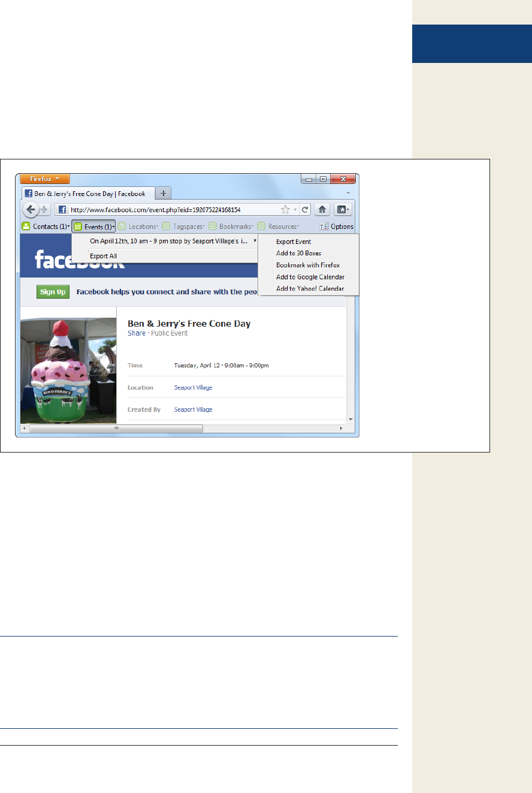Click the 'Ben & Jerry's Free Cone Day' heading
This screenshot has height=793, width=532.
tap(189, 324)
